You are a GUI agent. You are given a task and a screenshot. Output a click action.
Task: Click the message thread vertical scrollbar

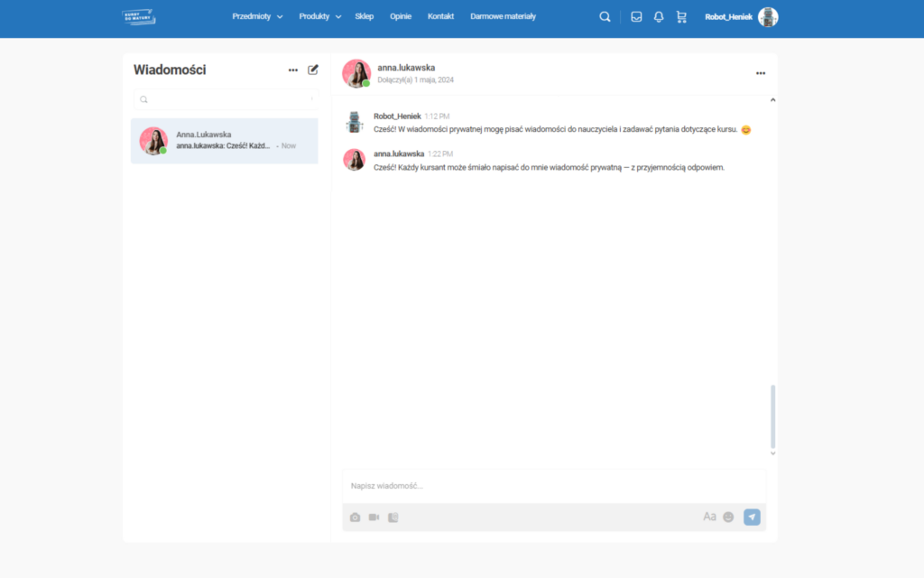(x=772, y=415)
